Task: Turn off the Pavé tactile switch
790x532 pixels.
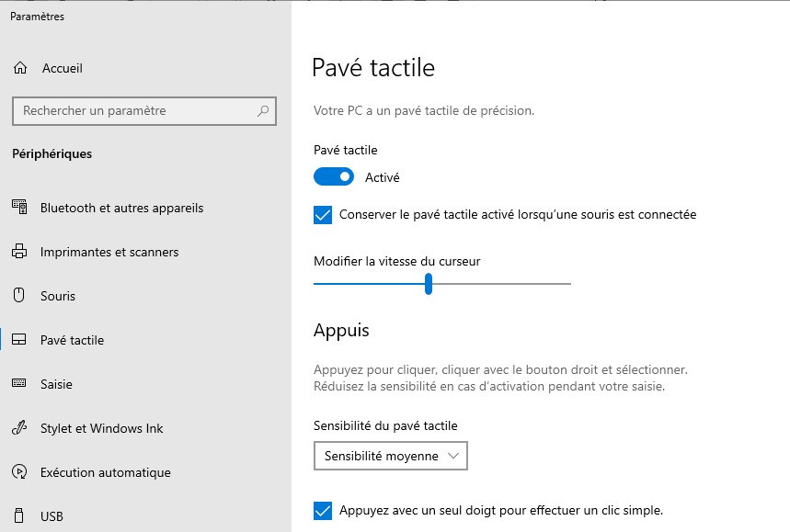Action: click(x=333, y=176)
